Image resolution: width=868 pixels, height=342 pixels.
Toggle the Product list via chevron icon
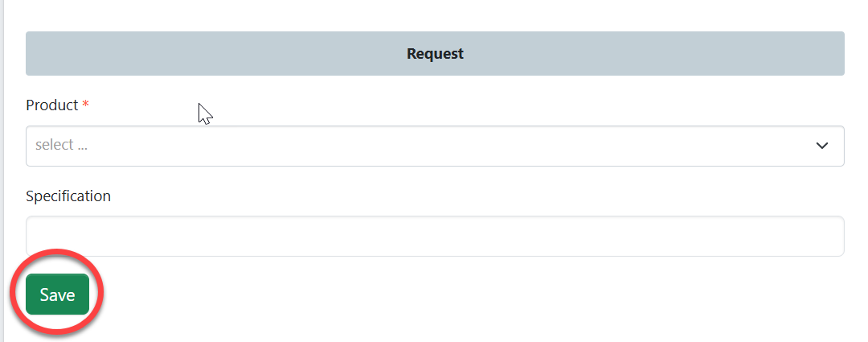point(821,146)
